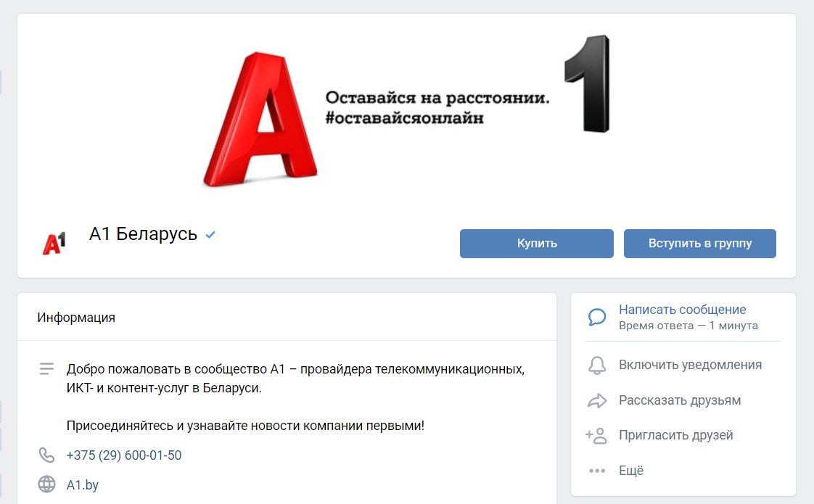
Task: Select Написать сообщение
Action: [x=682, y=310]
